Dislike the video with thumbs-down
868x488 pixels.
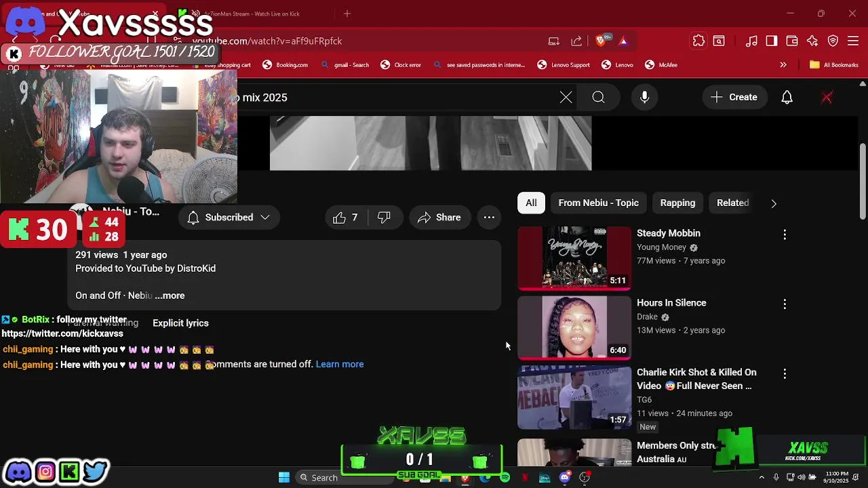click(x=384, y=218)
